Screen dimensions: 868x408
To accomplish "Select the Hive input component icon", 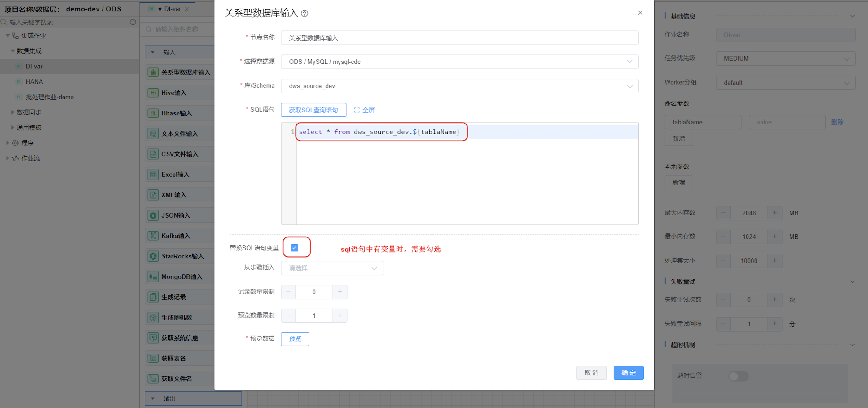I will [153, 93].
